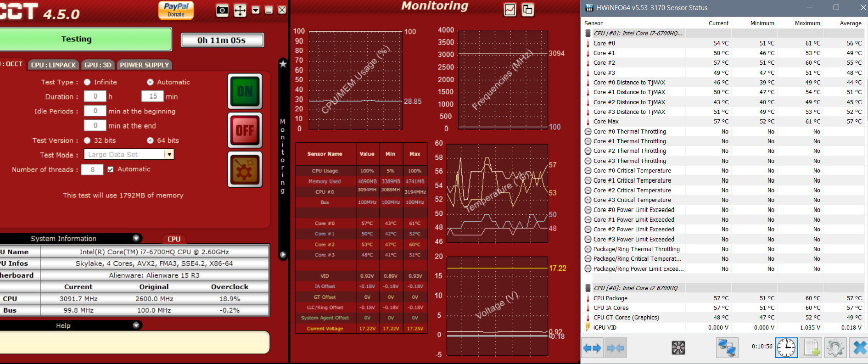Click Memory Used row in OCCT sensor table
Image resolution: width=868 pixels, height=364 pixels.
pyautogui.click(x=361, y=181)
